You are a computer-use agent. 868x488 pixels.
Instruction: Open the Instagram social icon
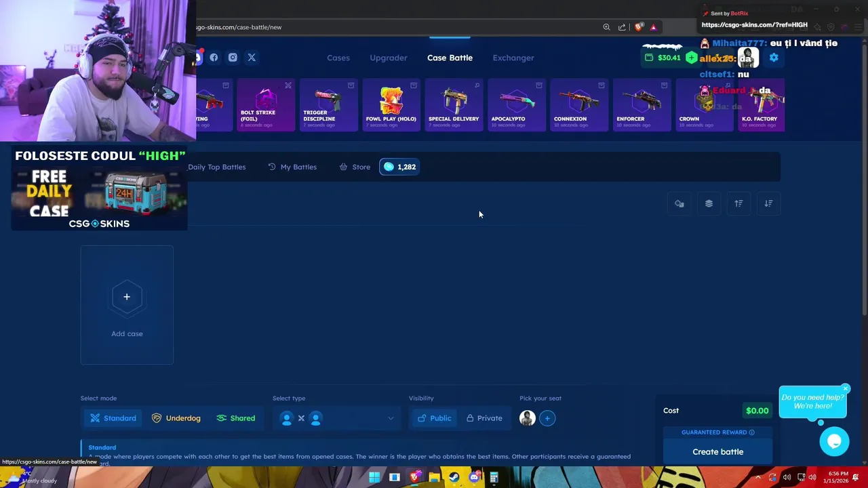(x=233, y=58)
